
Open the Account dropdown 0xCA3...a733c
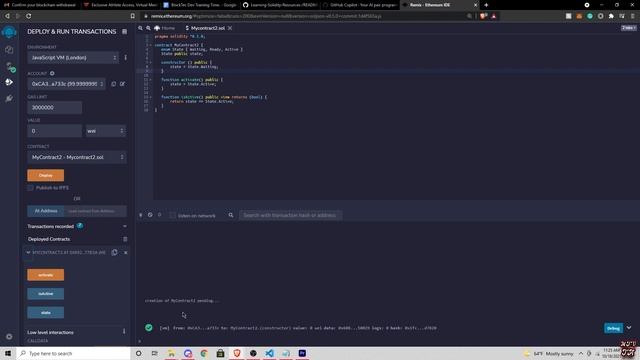pyautogui.click(x=66, y=84)
